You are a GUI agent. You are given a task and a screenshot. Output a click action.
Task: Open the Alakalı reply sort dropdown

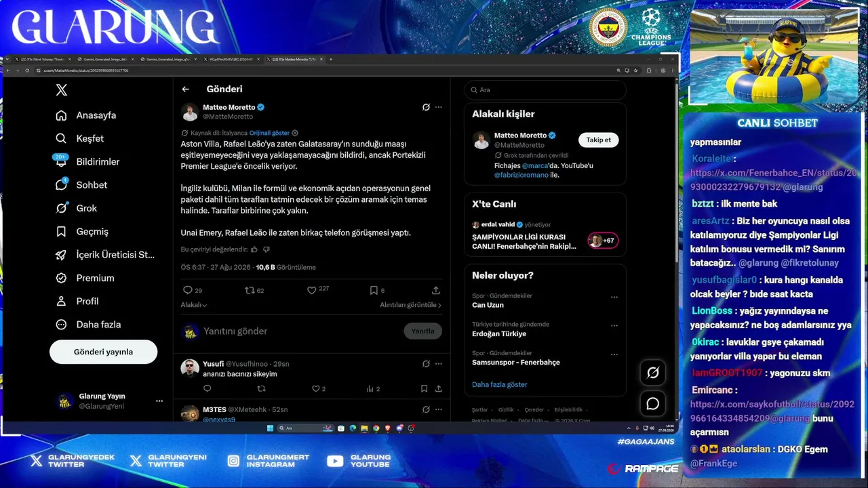point(194,305)
